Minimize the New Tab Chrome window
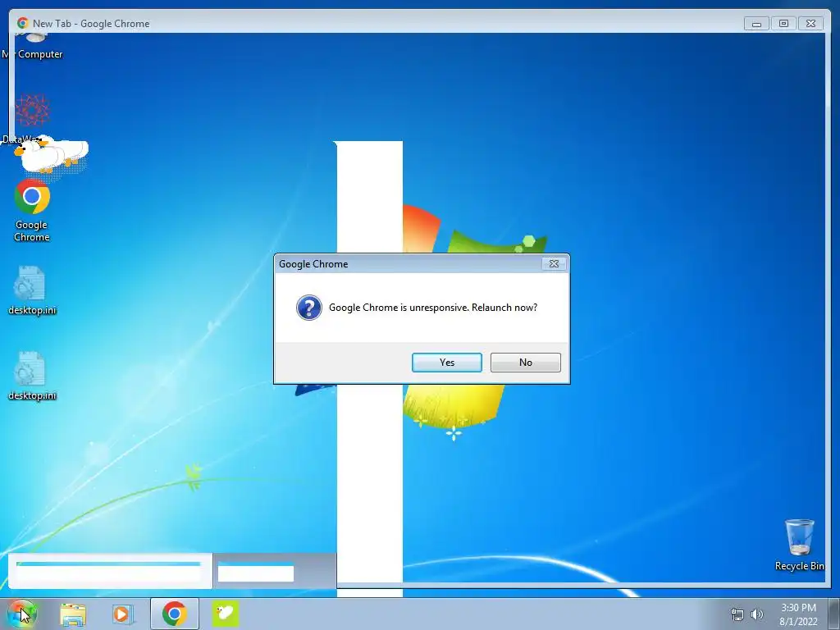 click(756, 24)
